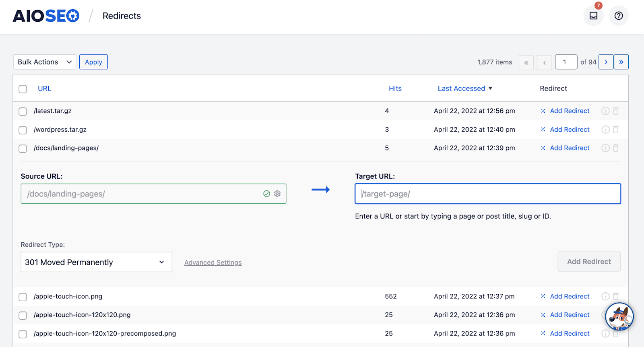Image resolution: width=644 pixels, height=347 pixels.
Task: Open the notifications inbox icon
Action: (593, 16)
